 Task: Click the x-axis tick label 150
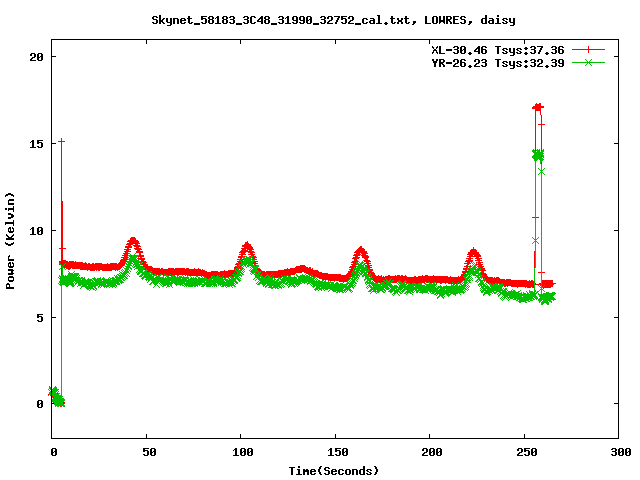pos(338,452)
